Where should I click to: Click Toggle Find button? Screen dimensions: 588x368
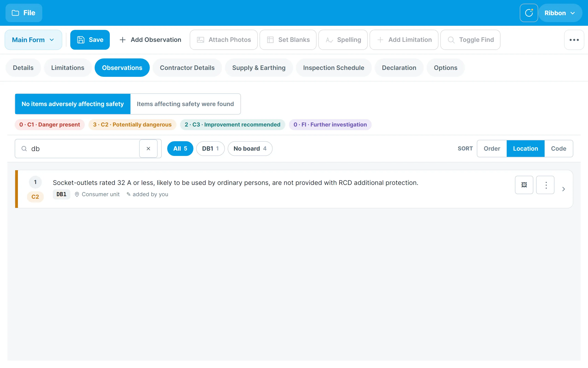470,40
